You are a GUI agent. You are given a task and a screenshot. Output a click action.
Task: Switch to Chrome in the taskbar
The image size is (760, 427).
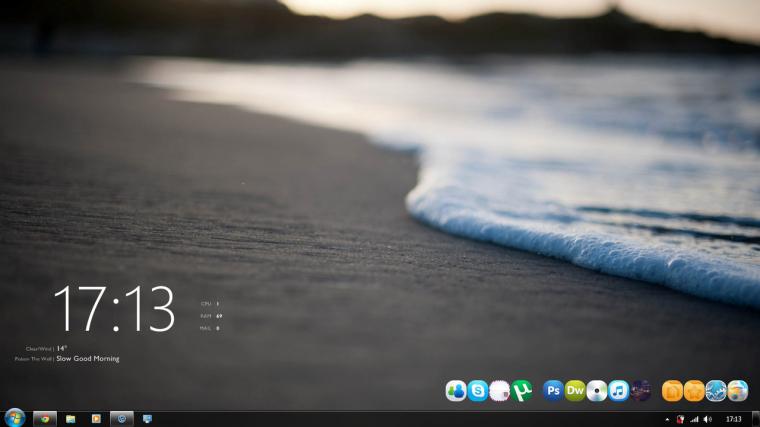point(45,419)
